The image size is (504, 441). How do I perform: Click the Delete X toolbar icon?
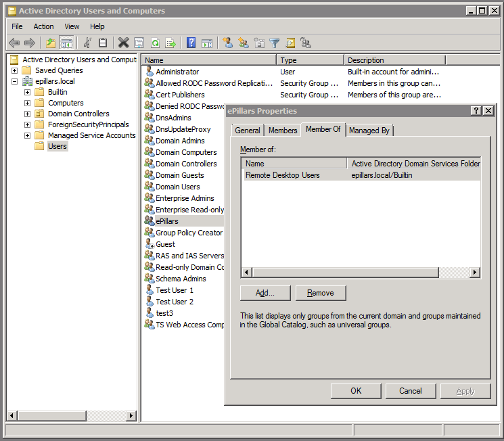(123, 43)
